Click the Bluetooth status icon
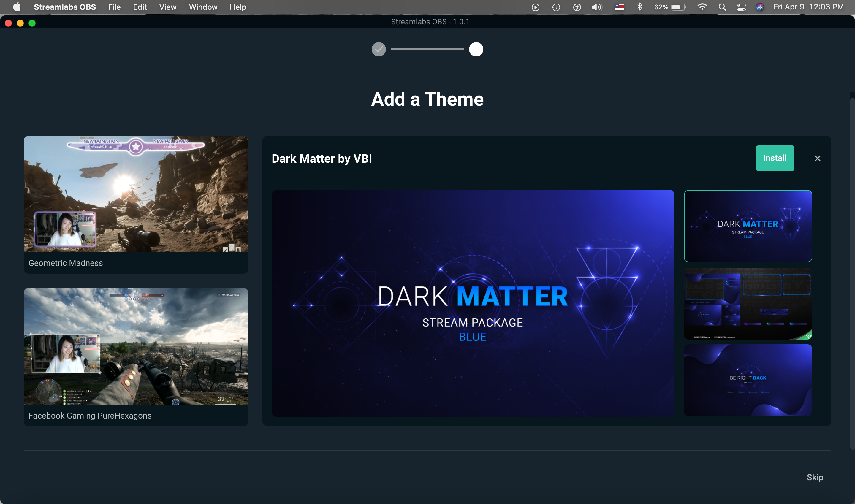Image resolution: width=855 pixels, height=504 pixels. click(x=640, y=7)
